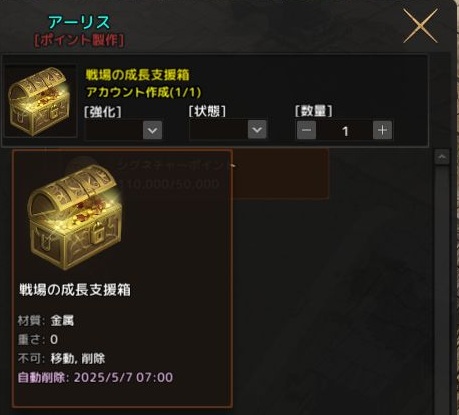Image resolution: width=459 pixels, height=415 pixels.
Task: Click the large golden chest image in tooltip
Action: coord(75,216)
